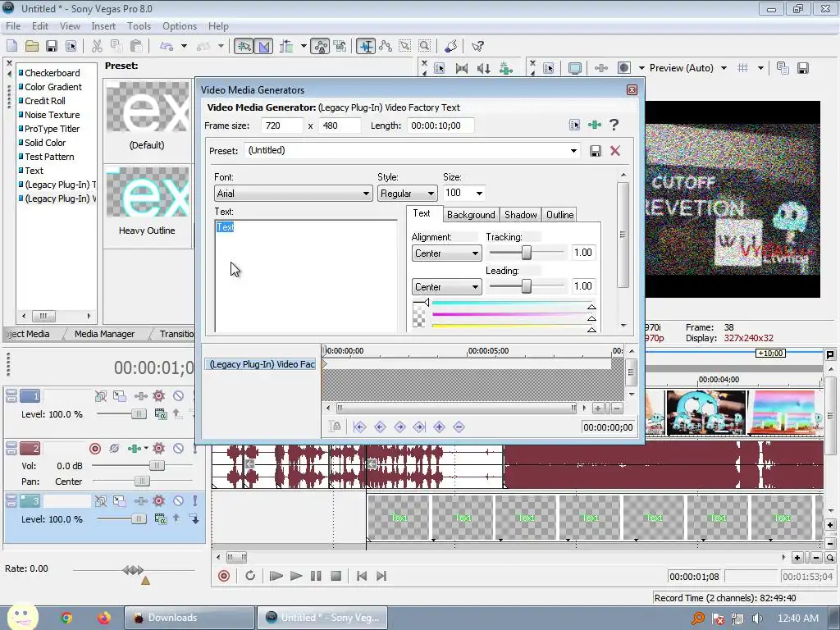The image size is (840, 630).
Task: Select the Envelope Edit tool
Action: click(x=386, y=46)
